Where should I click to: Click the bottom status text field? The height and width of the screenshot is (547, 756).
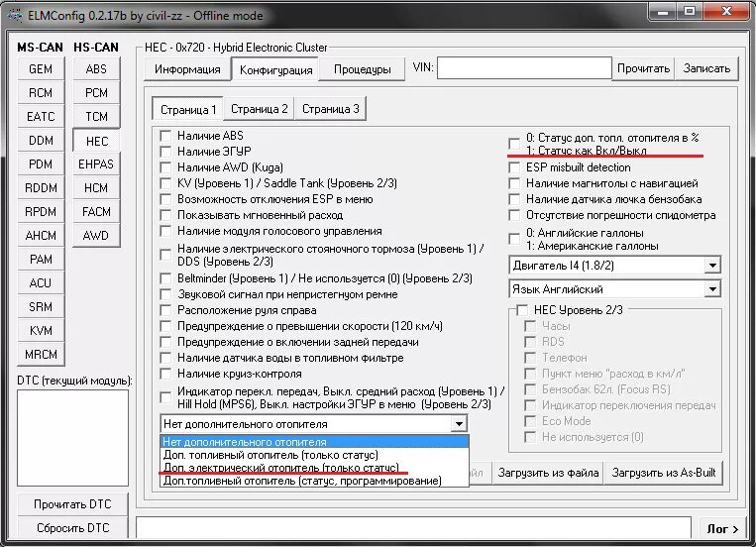(x=414, y=527)
